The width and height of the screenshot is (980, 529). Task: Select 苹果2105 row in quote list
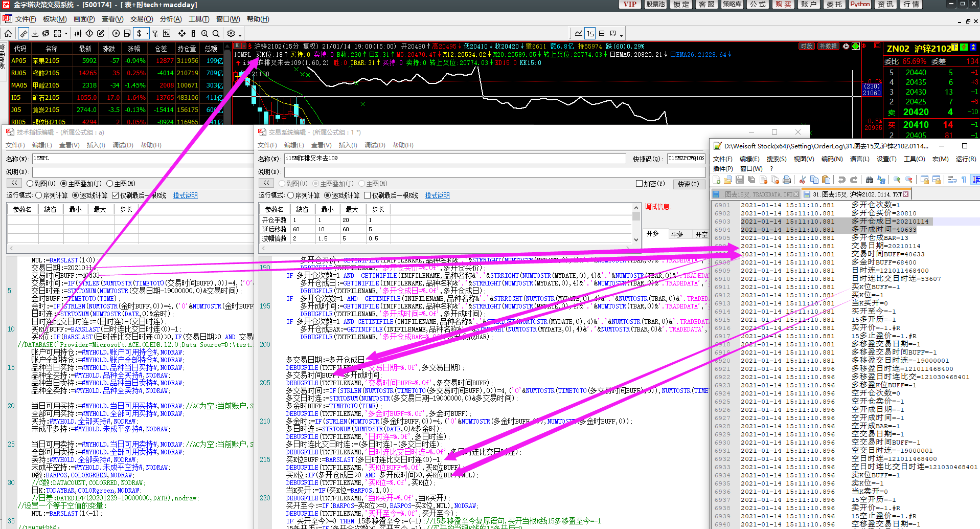[117, 61]
